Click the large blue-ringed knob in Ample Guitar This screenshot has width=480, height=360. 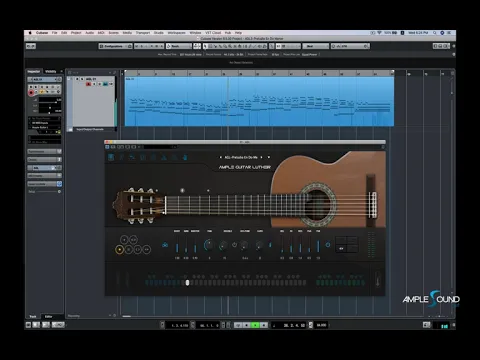[209, 245]
